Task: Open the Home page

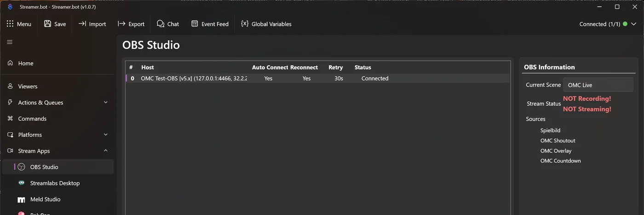Action: (58, 63)
